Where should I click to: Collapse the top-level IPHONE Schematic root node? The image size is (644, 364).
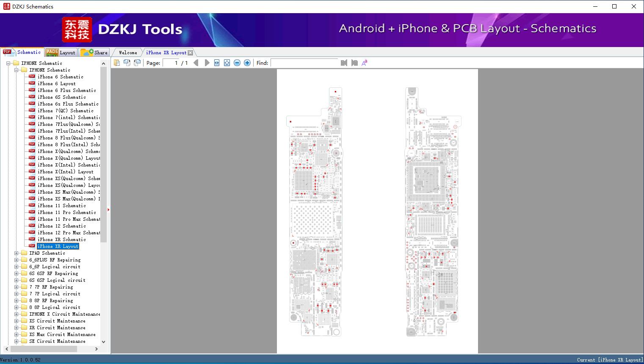click(8, 63)
